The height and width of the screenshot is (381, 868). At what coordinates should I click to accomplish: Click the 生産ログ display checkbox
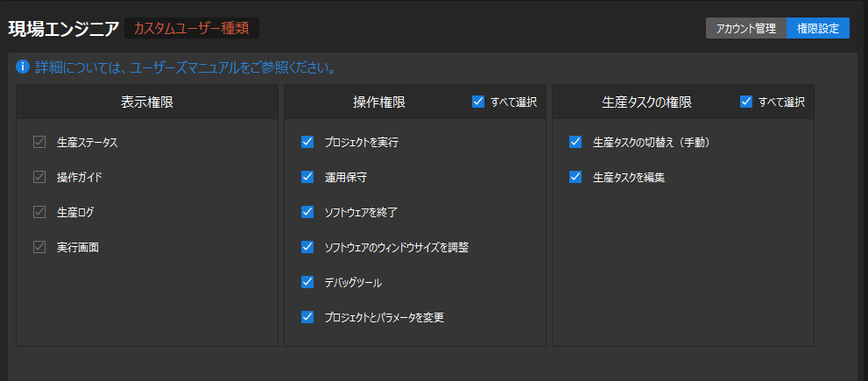[39, 212]
